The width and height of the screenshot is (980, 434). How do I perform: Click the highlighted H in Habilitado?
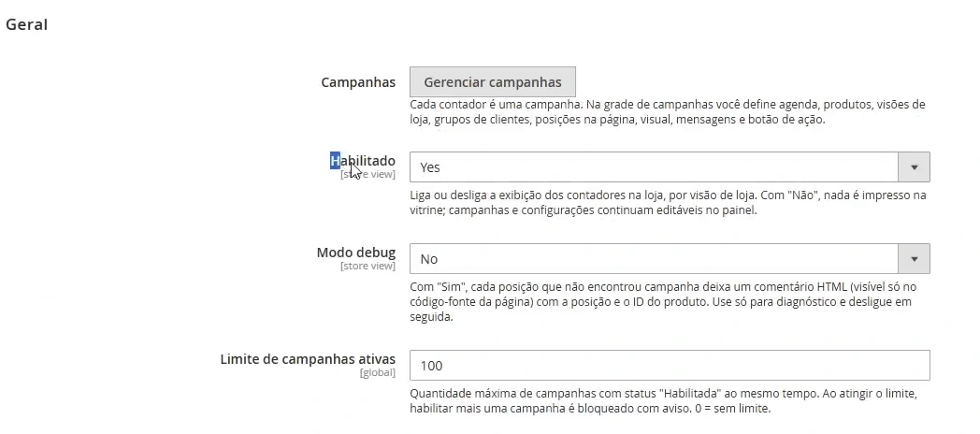(x=335, y=161)
